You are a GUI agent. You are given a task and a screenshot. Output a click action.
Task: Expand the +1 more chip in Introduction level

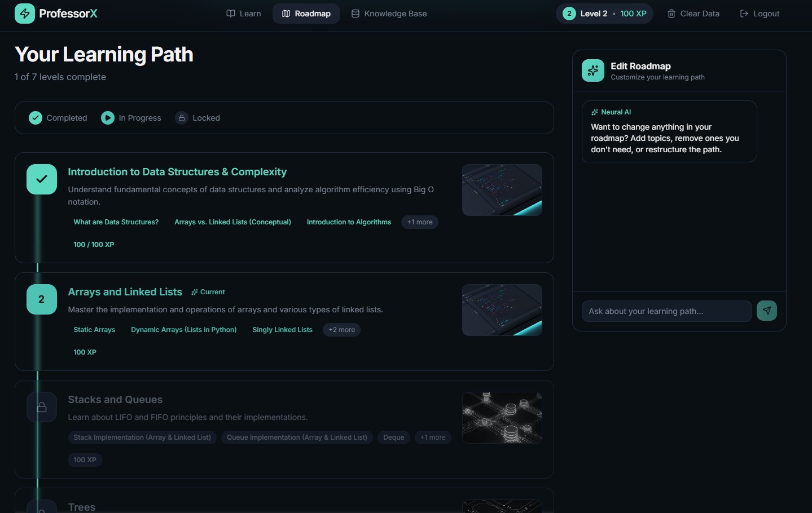pyautogui.click(x=420, y=222)
